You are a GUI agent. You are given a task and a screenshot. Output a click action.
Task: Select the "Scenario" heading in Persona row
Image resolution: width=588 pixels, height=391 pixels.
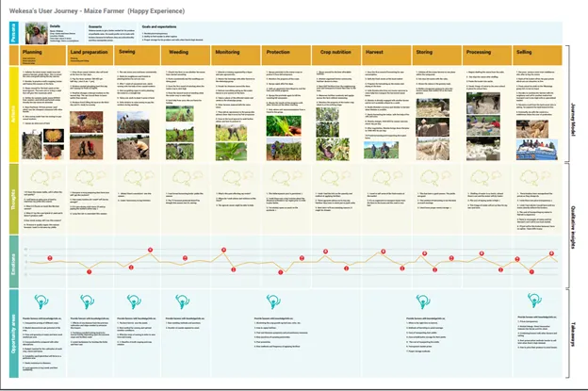click(x=95, y=26)
